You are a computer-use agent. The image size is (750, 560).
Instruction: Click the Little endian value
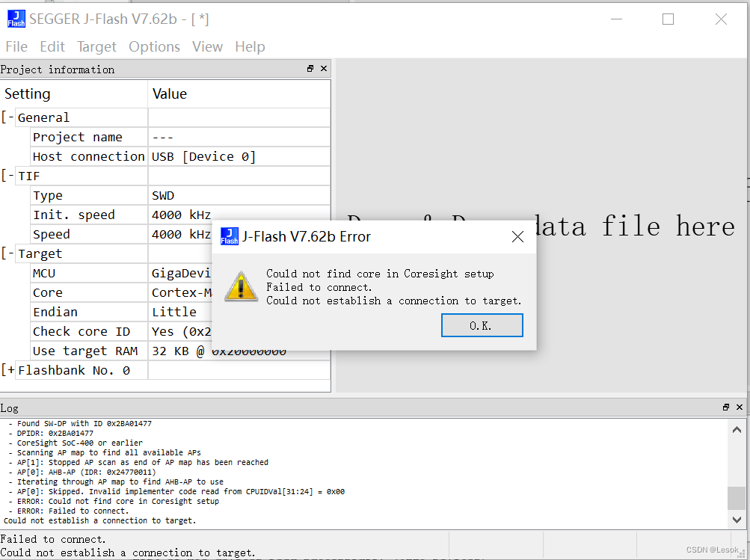174,312
